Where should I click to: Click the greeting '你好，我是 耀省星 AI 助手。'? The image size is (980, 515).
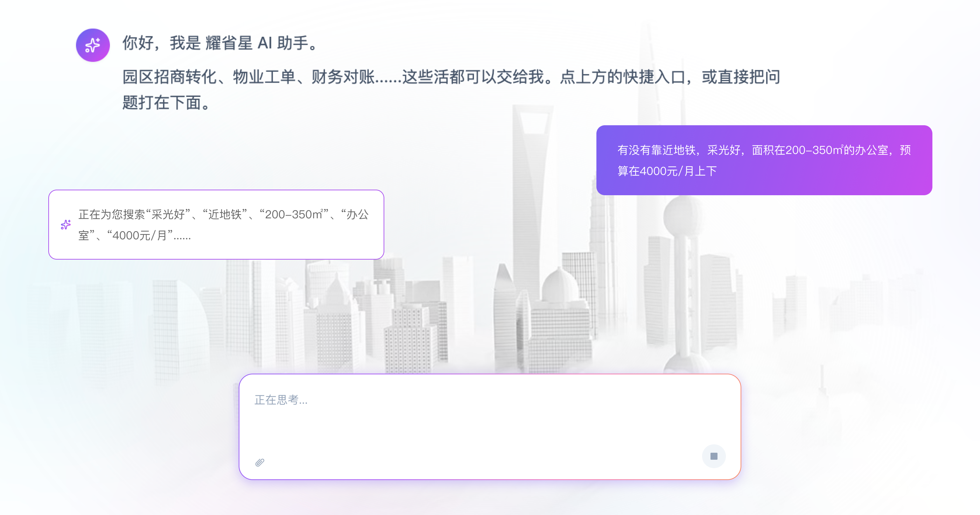point(221,43)
